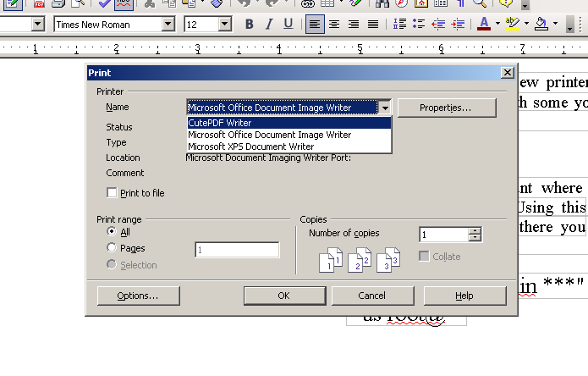Image resolution: width=588 pixels, height=376 pixels.
Task: Click the insert table icon
Action: (x=327, y=3)
